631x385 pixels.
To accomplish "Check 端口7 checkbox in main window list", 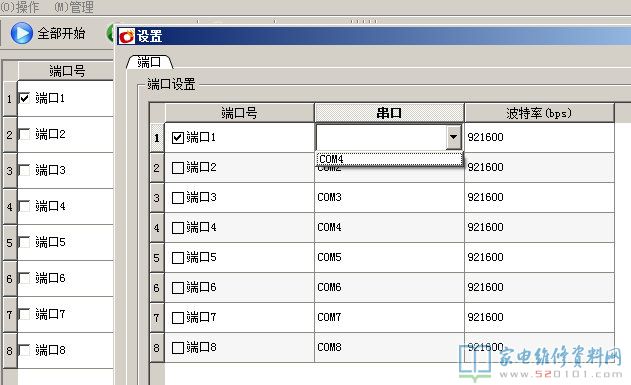I will (25, 314).
